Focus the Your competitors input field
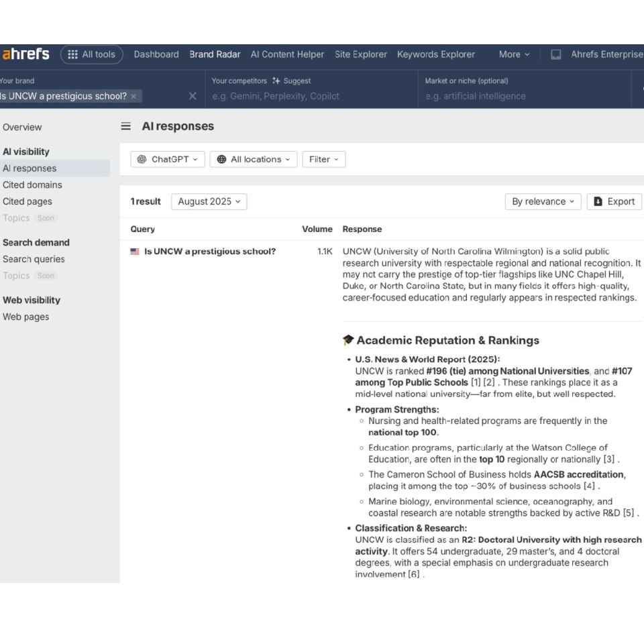The width and height of the screenshot is (644, 644). 311,96
